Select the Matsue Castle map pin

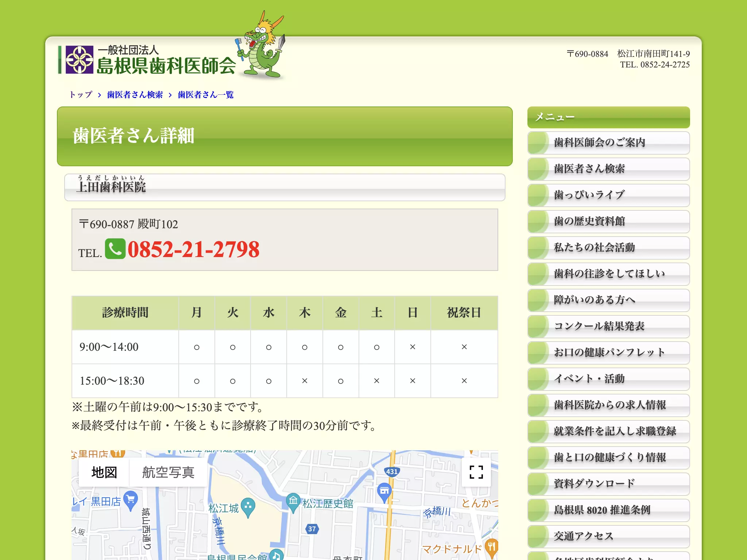tap(248, 507)
